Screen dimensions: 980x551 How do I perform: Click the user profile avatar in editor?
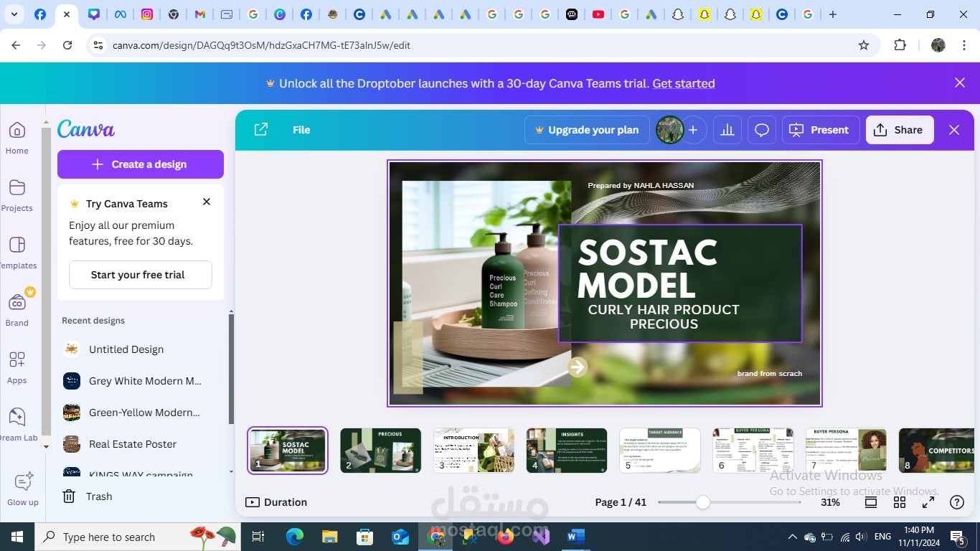pyautogui.click(x=670, y=130)
